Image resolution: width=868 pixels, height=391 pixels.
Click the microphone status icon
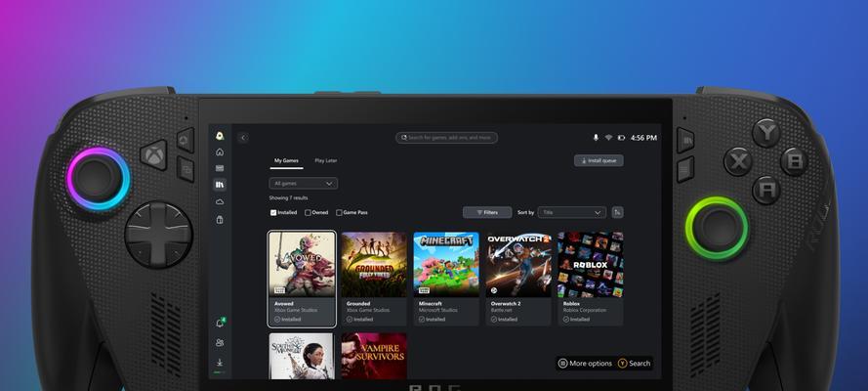coord(596,138)
